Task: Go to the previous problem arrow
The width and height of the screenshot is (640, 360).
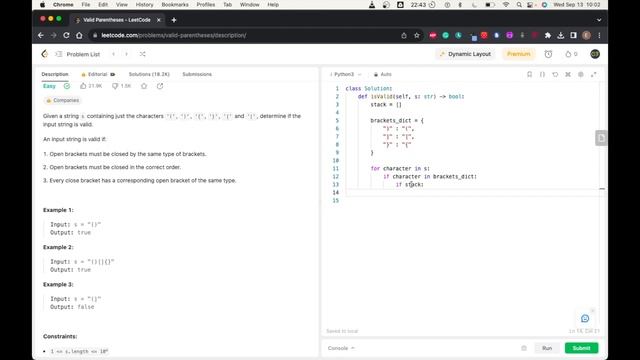Action: click(113, 54)
